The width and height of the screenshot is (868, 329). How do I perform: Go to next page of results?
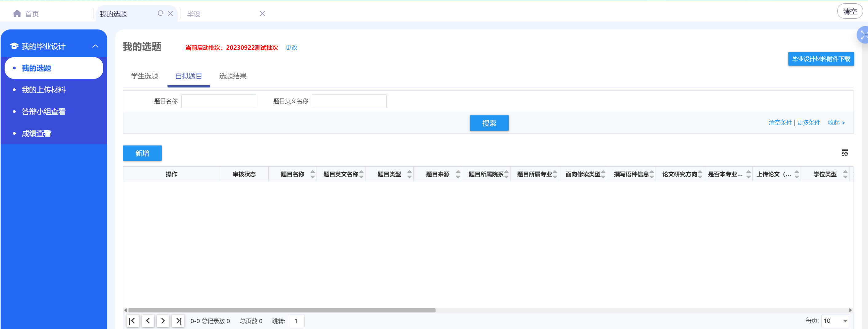pos(163,321)
